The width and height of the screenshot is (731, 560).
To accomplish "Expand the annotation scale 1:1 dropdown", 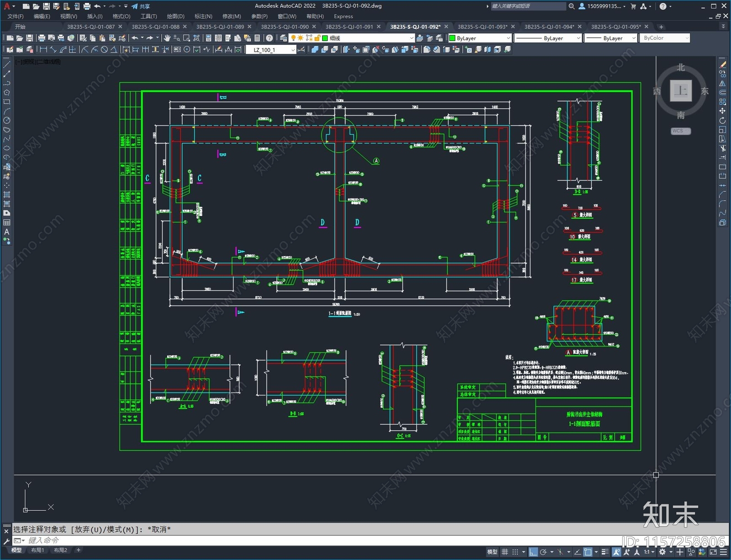I will point(648,552).
